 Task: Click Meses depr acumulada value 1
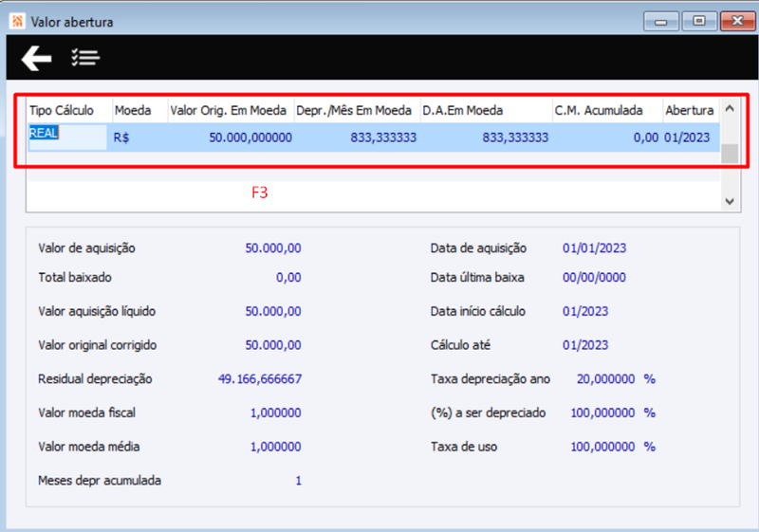(298, 480)
